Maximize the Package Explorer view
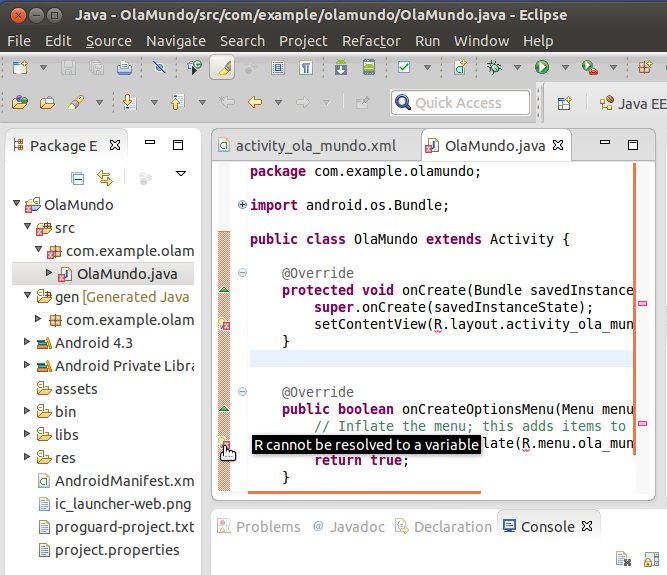 [x=178, y=145]
